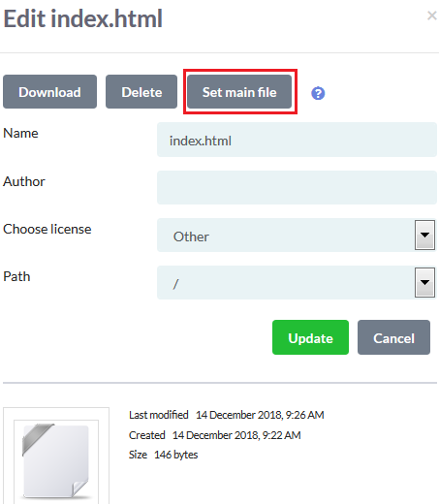Save changes with the Update button

pyautogui.click(x=310, y=337)
